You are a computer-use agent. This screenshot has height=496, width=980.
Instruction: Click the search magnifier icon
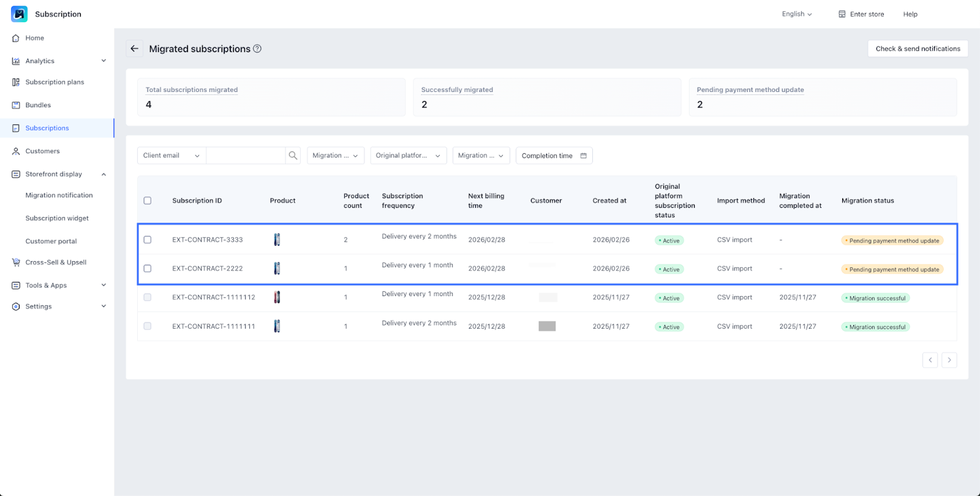click(x=293, y=156)
